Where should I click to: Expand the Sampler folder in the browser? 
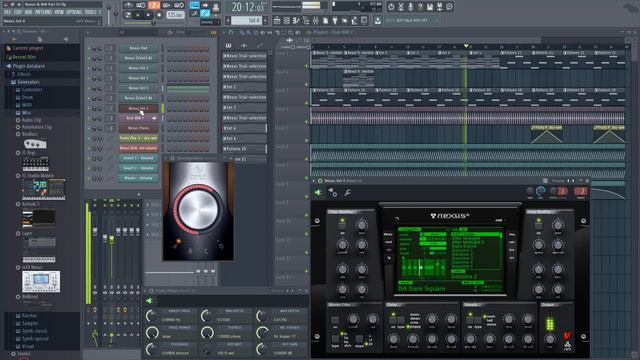(x=30, y=323)
